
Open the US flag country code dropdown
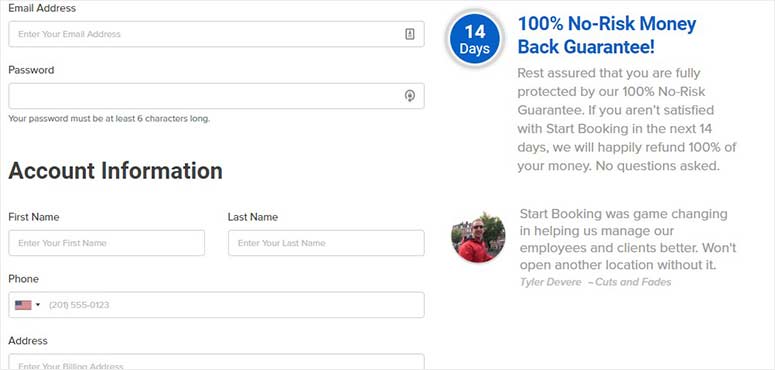pos(28,305)
